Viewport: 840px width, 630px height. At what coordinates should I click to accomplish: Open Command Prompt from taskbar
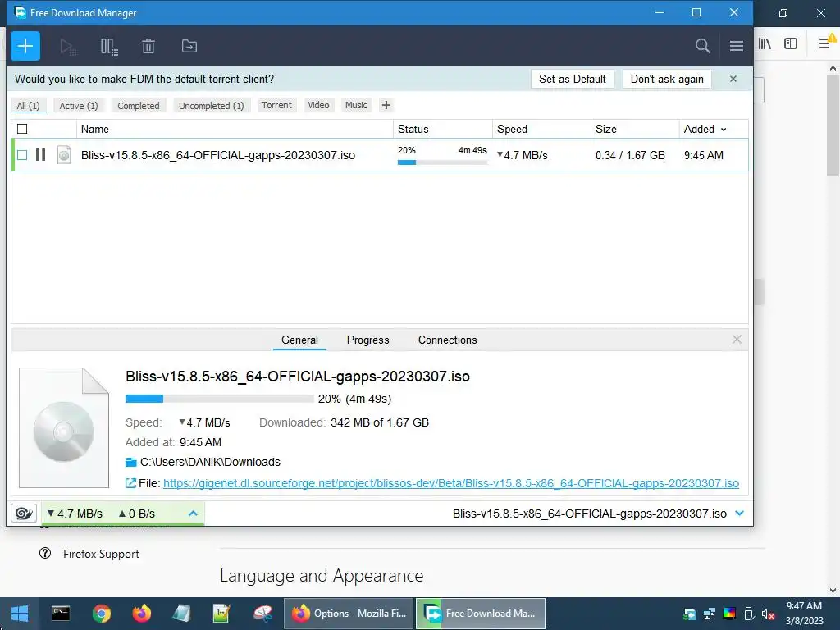click(x=61, y=614)
